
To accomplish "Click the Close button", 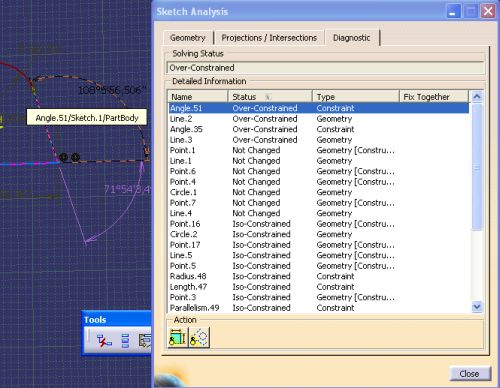I will pyautogui.click(x=470, y=374).
